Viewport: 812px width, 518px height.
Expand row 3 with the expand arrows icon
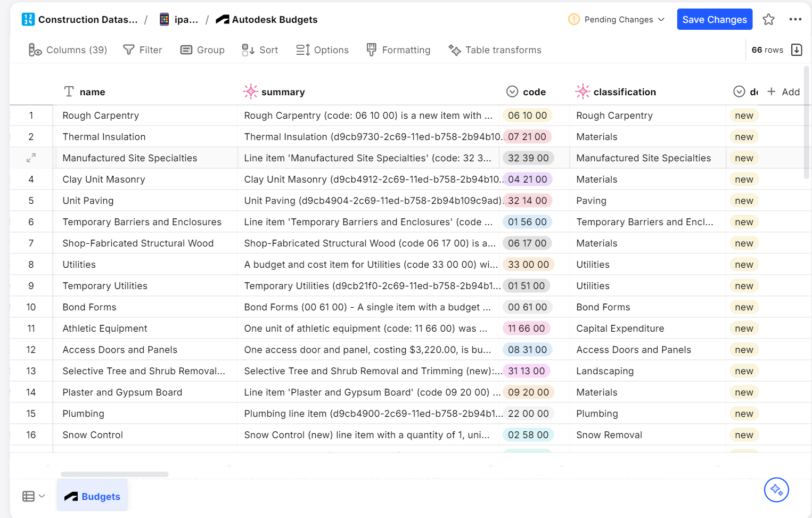(x=31, y=158)
